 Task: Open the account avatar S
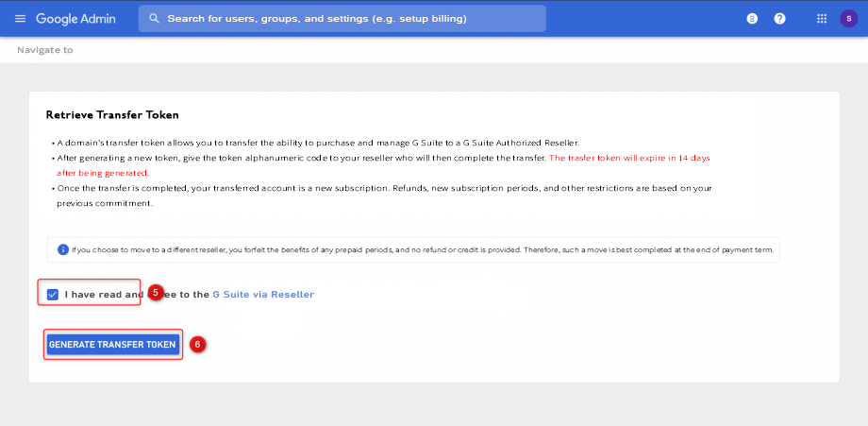pyautogui.click(x=848, y=18)
